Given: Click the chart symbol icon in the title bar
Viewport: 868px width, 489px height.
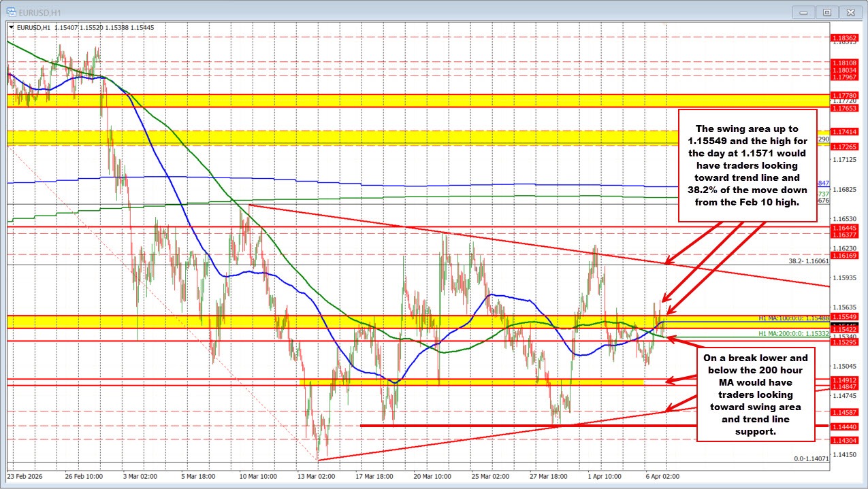Looking at the screenshot, I should (12, 12).
